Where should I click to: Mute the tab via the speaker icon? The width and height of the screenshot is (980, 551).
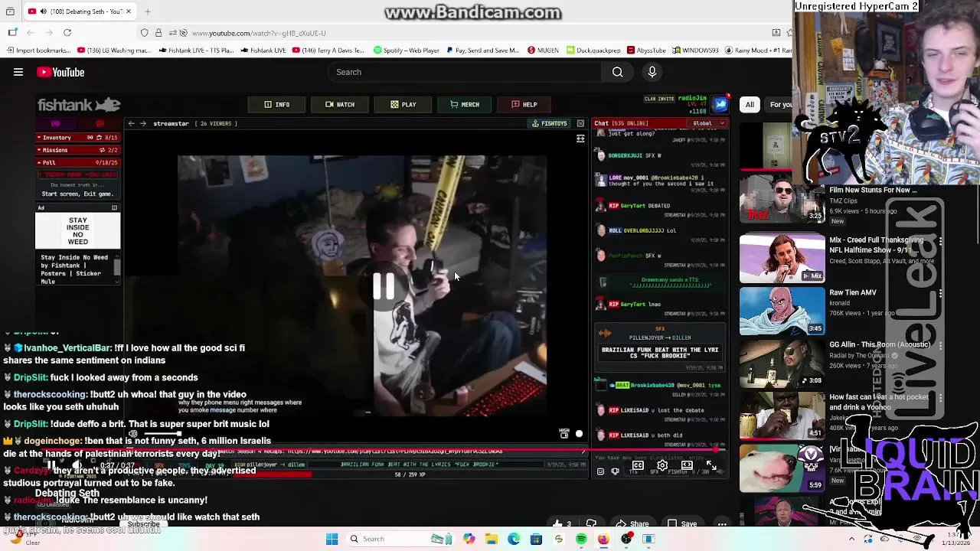42,11
